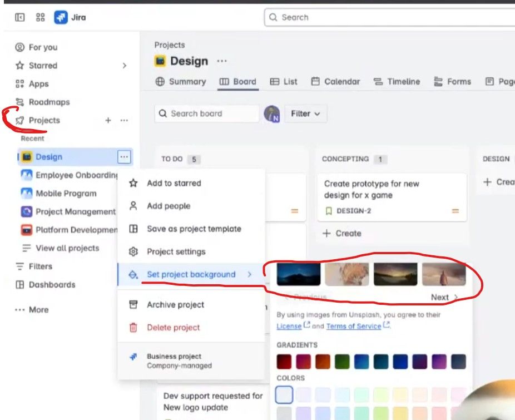This screenshot has width=515, height=420.
Task: Focus the top Search field
Action: click(389, 17)
